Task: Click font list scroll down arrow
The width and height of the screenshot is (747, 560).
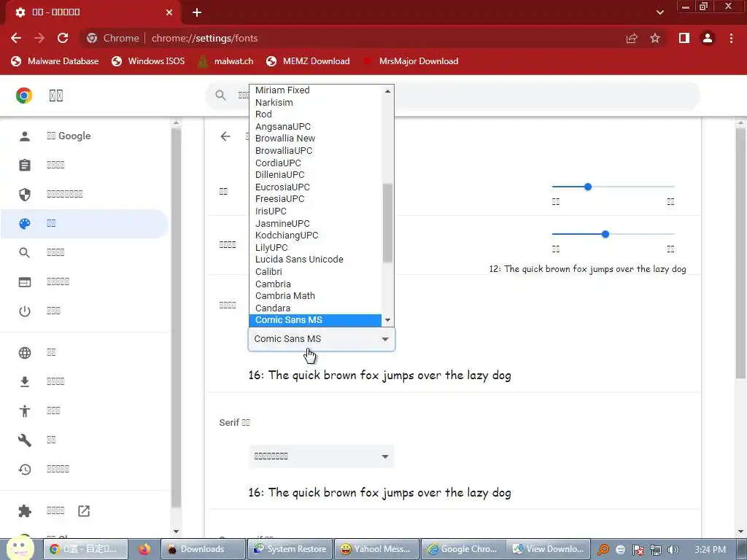Action: pos(387,320)
